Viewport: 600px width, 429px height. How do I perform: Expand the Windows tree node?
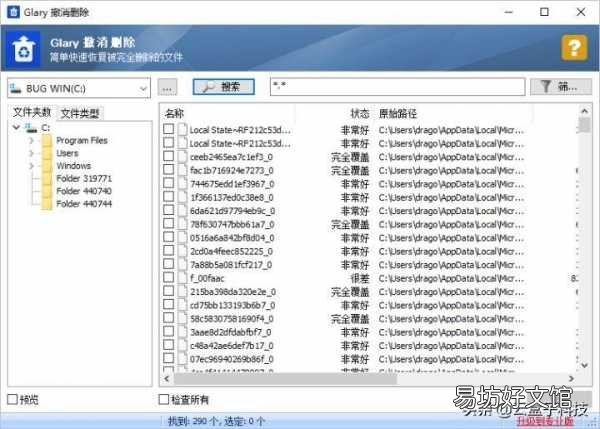(31, 166)
